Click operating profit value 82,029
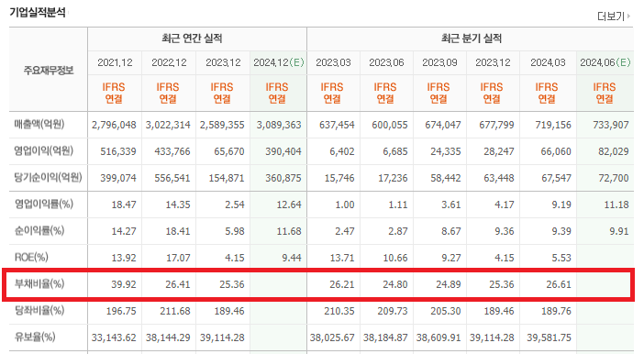This screenshot has height=354, width=644. (x=614, y=151)
